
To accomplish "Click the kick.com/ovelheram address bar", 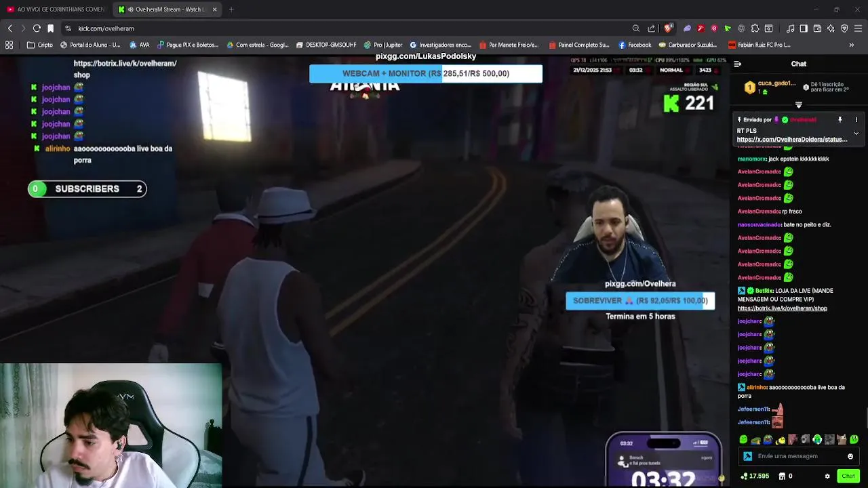I will click(346, 28).
